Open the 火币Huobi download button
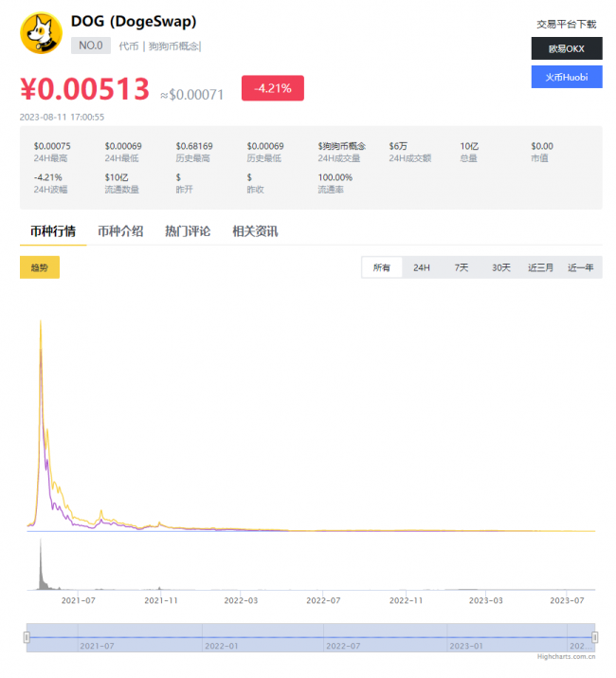The width and height of the screenshot is (616, 678). (567, 77)
